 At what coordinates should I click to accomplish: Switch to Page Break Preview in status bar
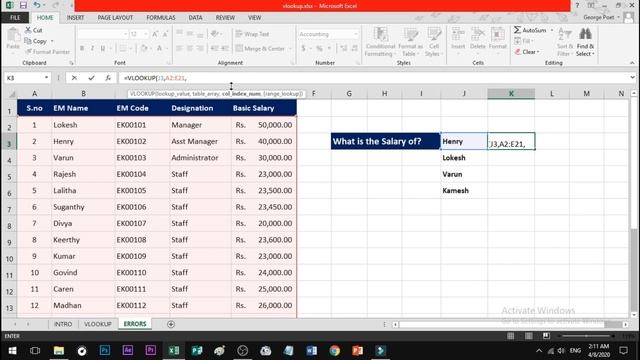tap(546, 336)
